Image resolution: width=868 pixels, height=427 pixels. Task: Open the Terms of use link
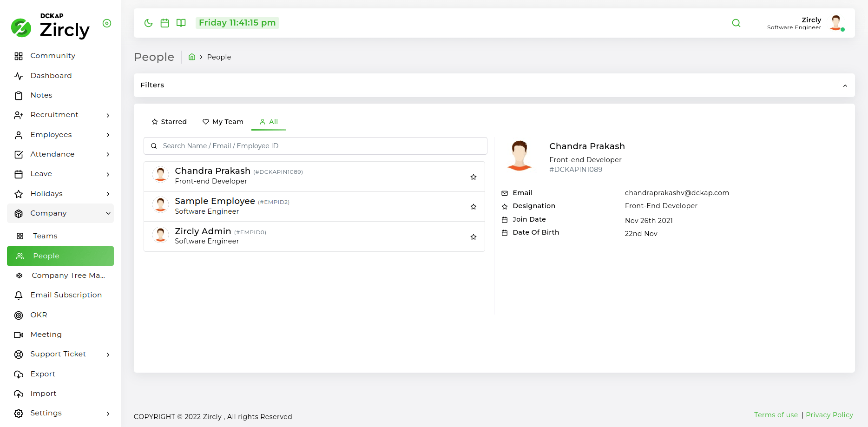click(x=776, y=415)
